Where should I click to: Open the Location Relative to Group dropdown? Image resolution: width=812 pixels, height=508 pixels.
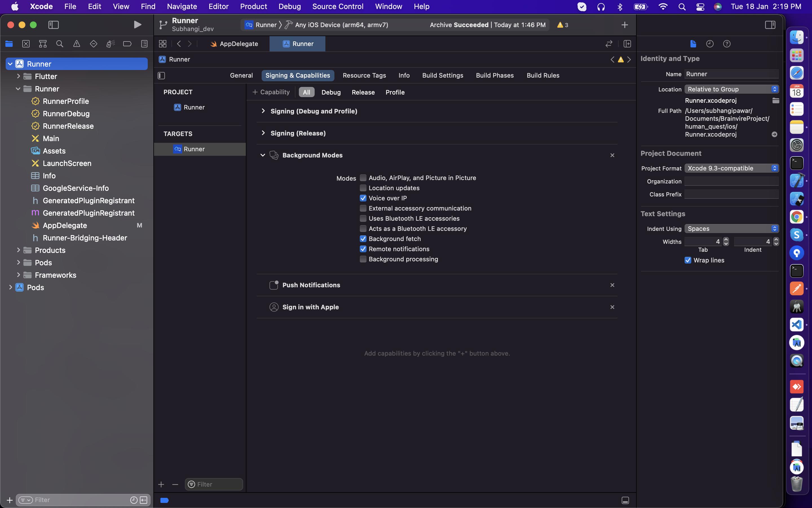click(x=731, y=89)
